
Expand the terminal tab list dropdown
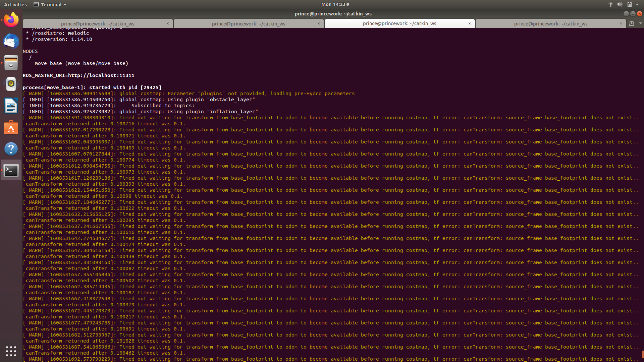(x=640, y=23)
